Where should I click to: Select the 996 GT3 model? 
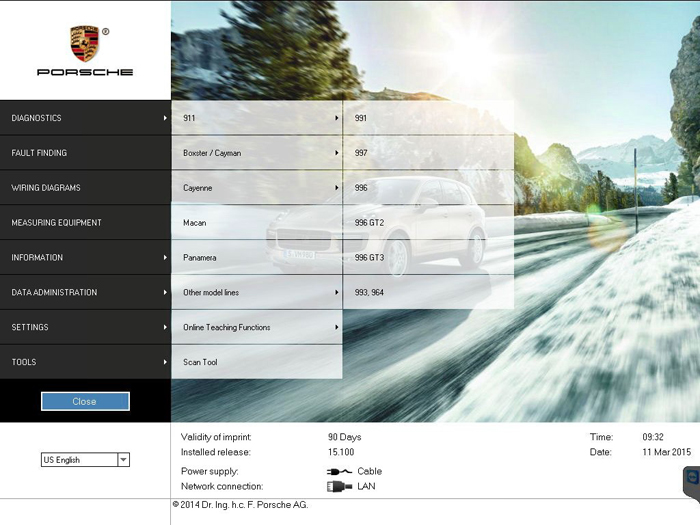[429, 257]
